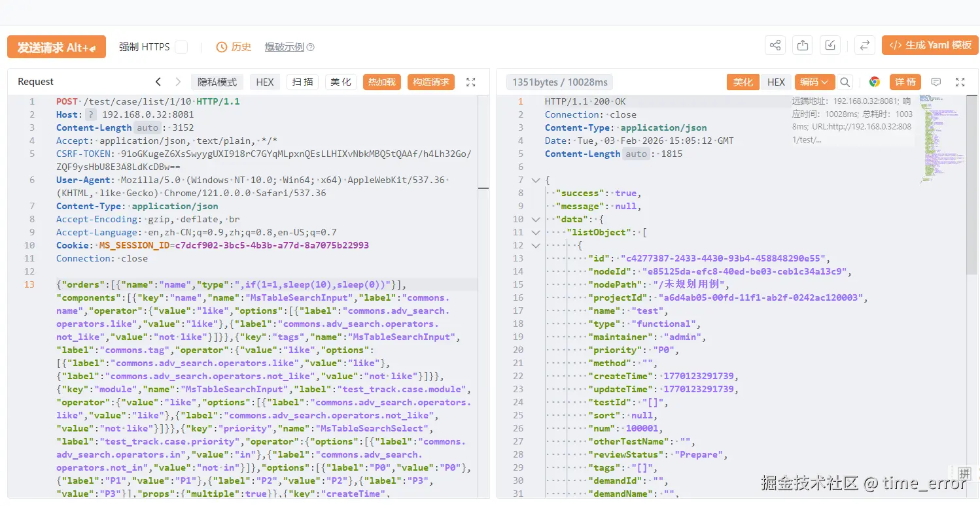Click Accept-Language header line
The height and width of the screenshot is (506, 980).
coord(196,232)
